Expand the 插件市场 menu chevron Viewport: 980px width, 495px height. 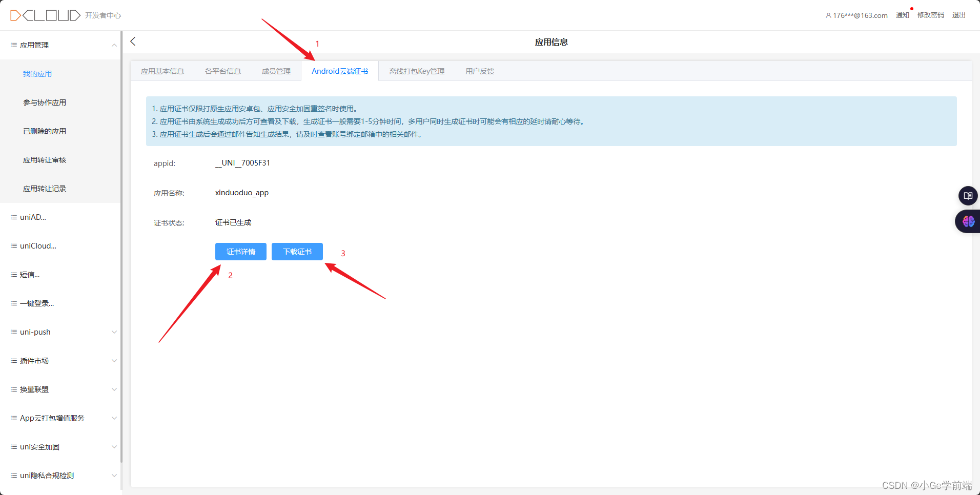(114, 361)
